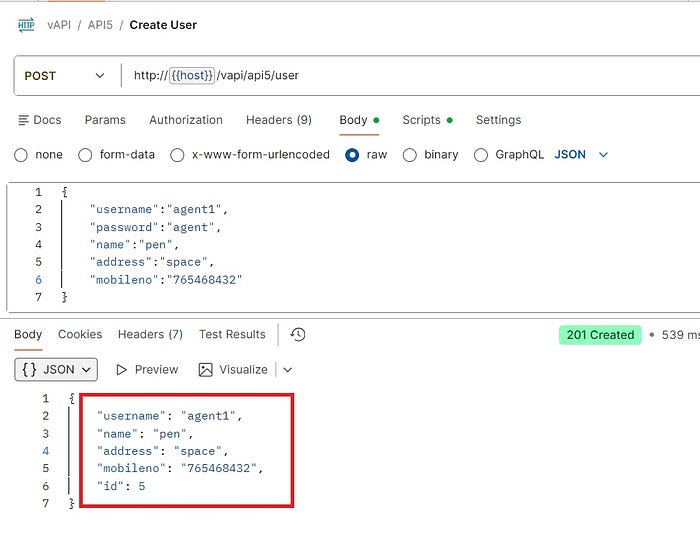The height and width of the screenshot is (547, 700).
Task: Select the binary body option
Action: pos(410,155)
